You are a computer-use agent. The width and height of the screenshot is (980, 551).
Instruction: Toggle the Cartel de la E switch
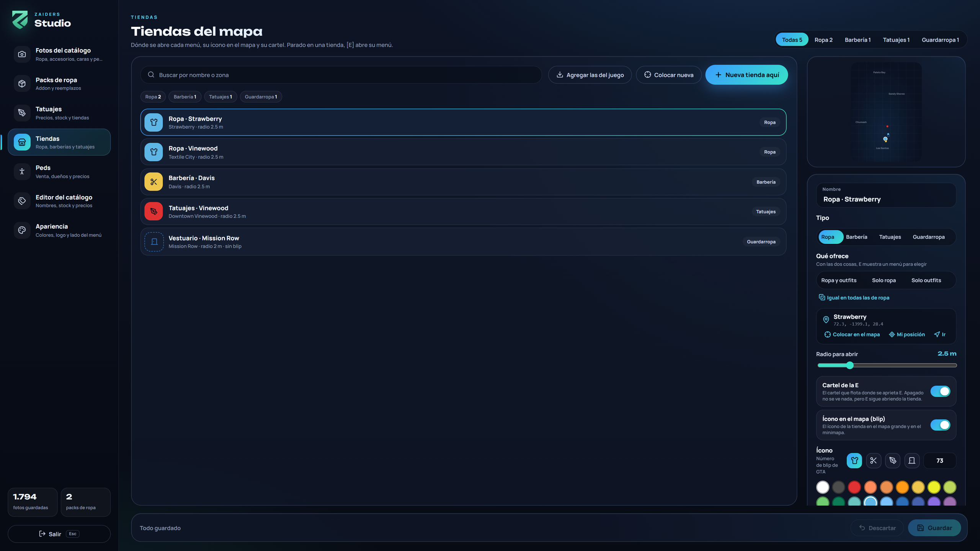pos(940,391)
